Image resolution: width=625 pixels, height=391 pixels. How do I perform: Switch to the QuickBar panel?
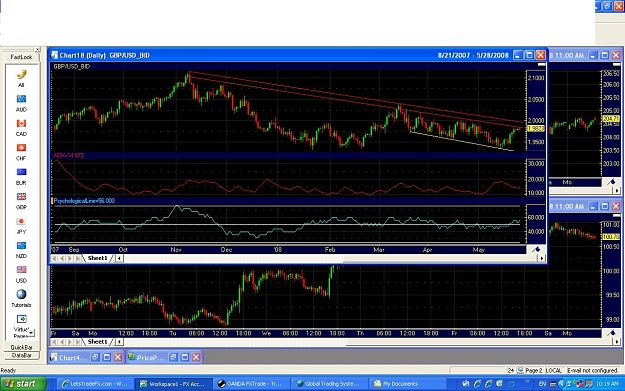click(22, 347)
